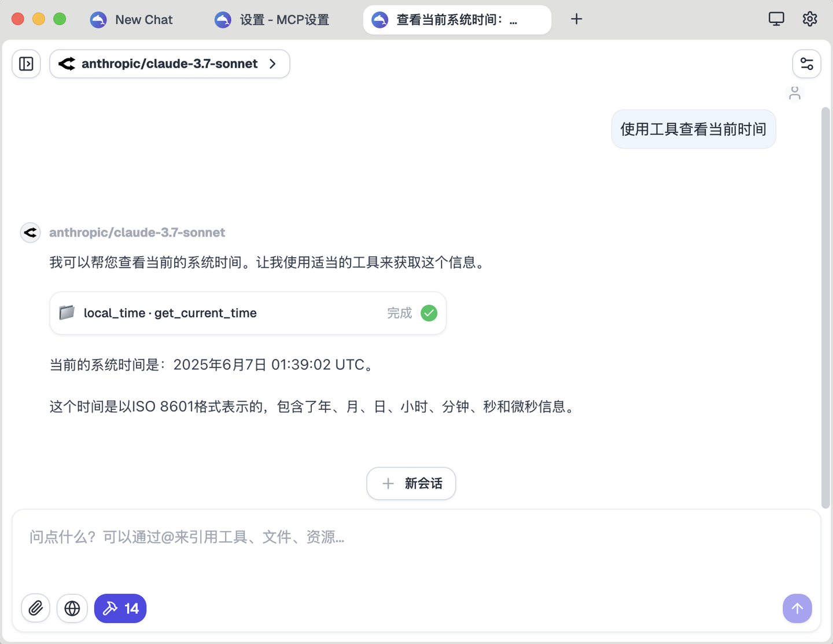This screenshot has width=833, height=644.
Task: Open the model selector chevron
Action: coord(272,64)
